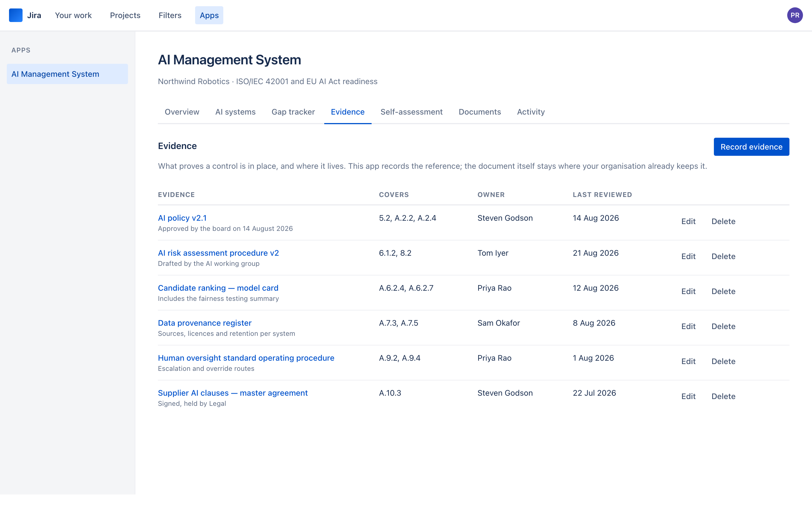Edit the Human oversight procedure row
Image resolution: width=812 pixels, height=508 pixels.
pos(688,361)
